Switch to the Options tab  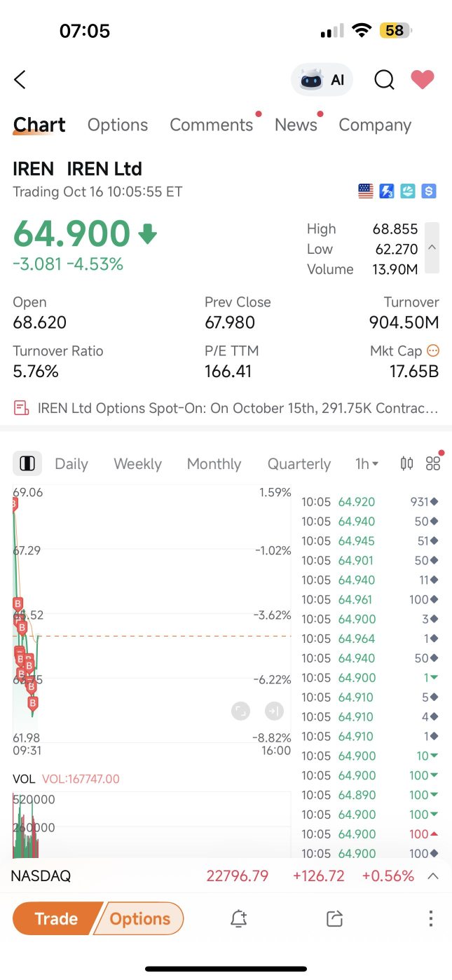(118, 125)
